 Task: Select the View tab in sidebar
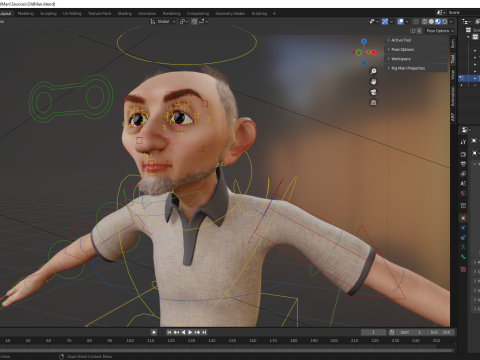[453, 75]
